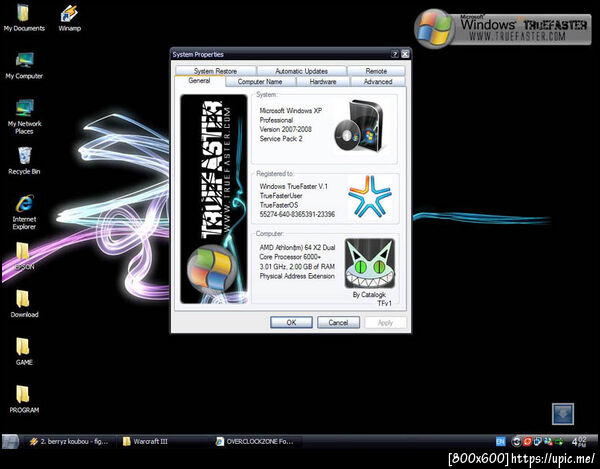Click the 'Version 2007-2008' text
The image size is (600, 469).
point(285,129)
